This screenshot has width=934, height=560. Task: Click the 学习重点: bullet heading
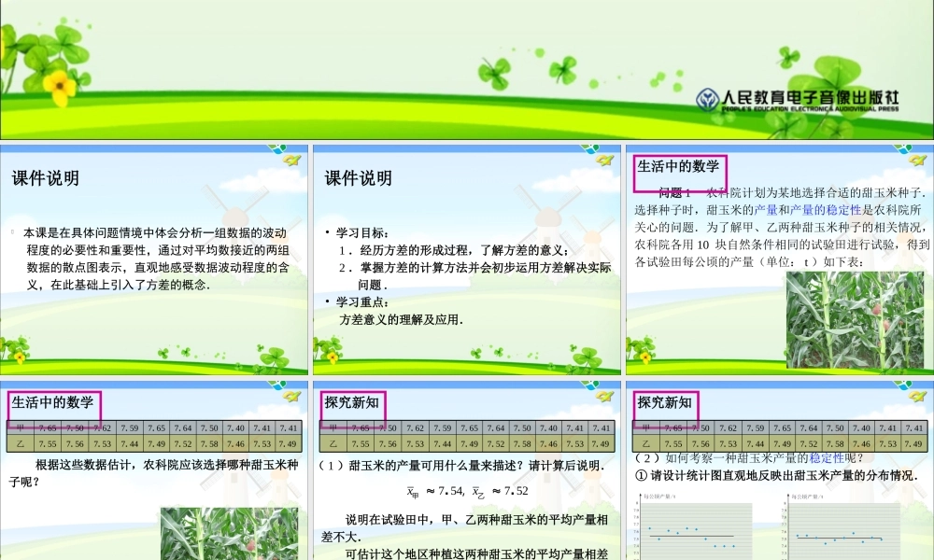[362, 301]
